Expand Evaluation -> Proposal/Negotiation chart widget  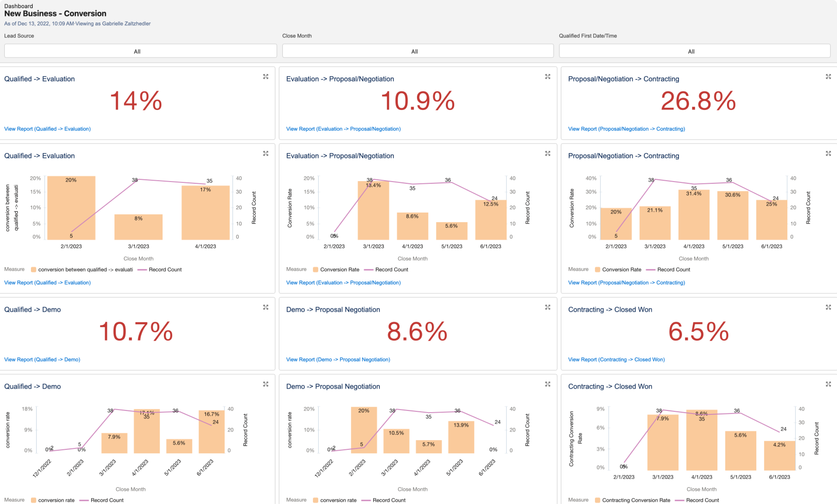click(x=548, y=154)
